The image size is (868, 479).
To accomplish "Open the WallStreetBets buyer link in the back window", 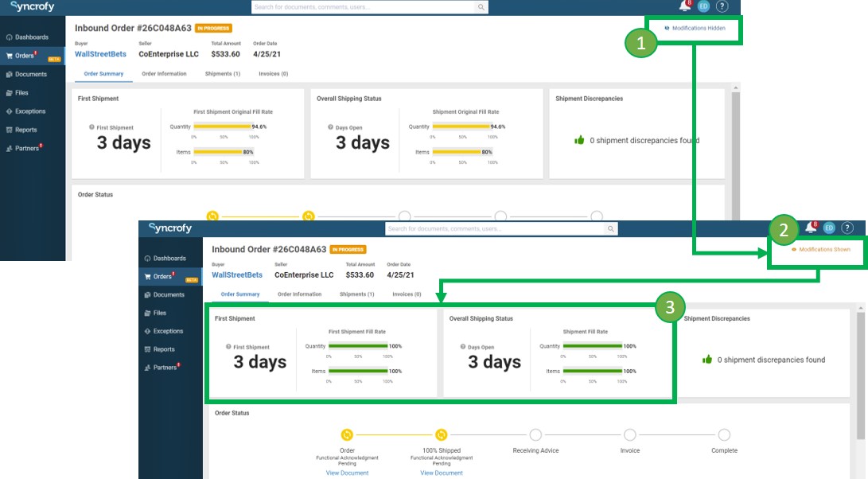I will [100, 54].
